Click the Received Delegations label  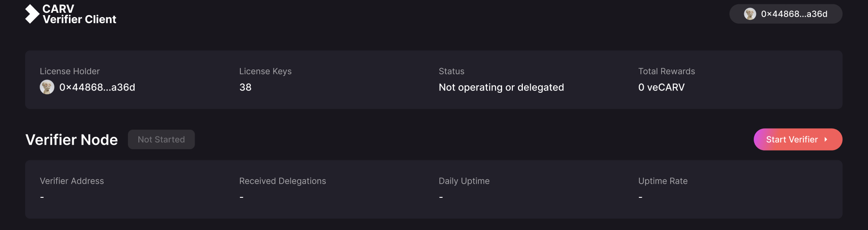[x=282, y=181]
